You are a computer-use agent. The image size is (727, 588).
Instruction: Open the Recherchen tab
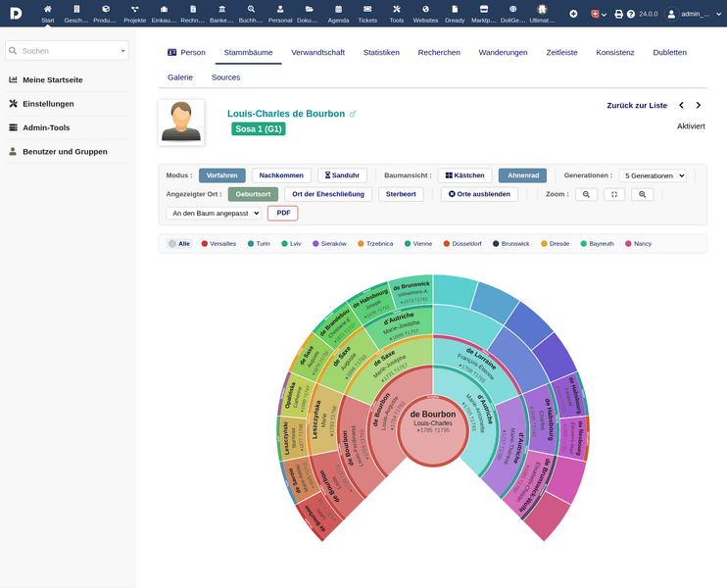pos(439,52)
